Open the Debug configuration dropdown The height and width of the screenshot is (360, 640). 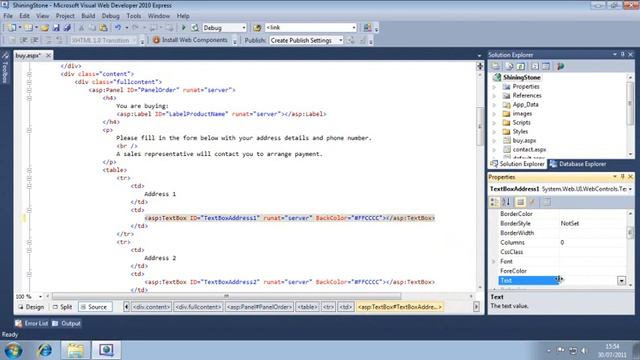pyautogui.click(x=244, y=28)
